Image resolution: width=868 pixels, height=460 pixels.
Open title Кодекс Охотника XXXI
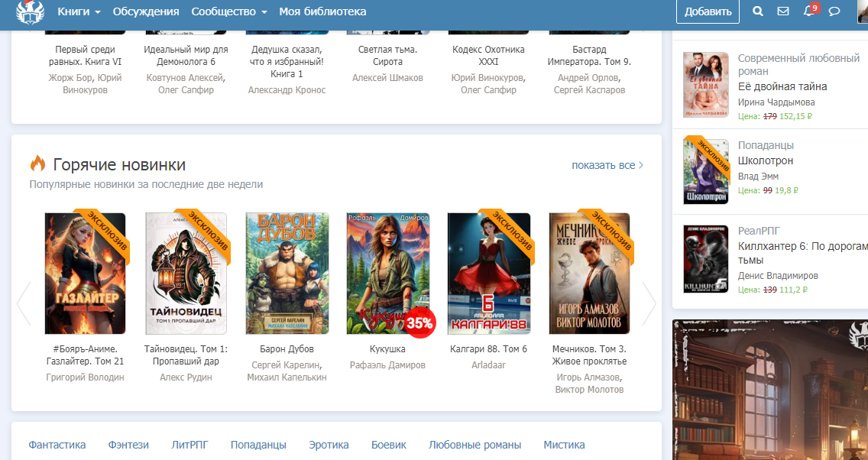(x=489, y=55)
